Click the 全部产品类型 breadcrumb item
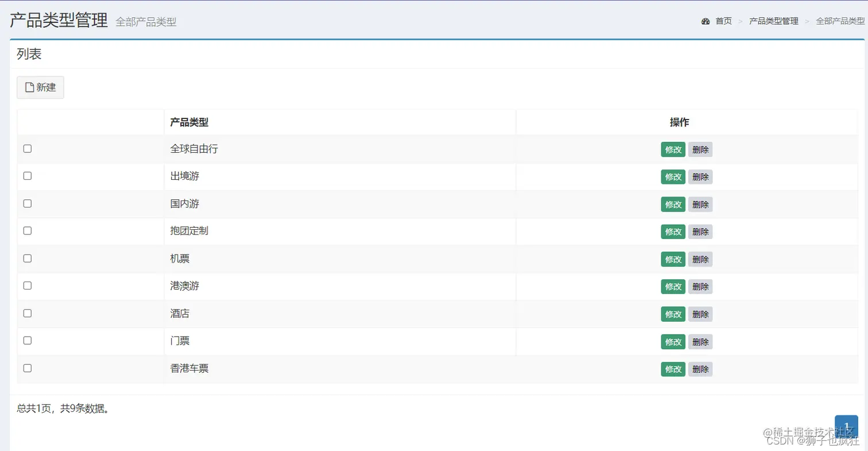The image size is (868, 451). (x=840, y=21)
